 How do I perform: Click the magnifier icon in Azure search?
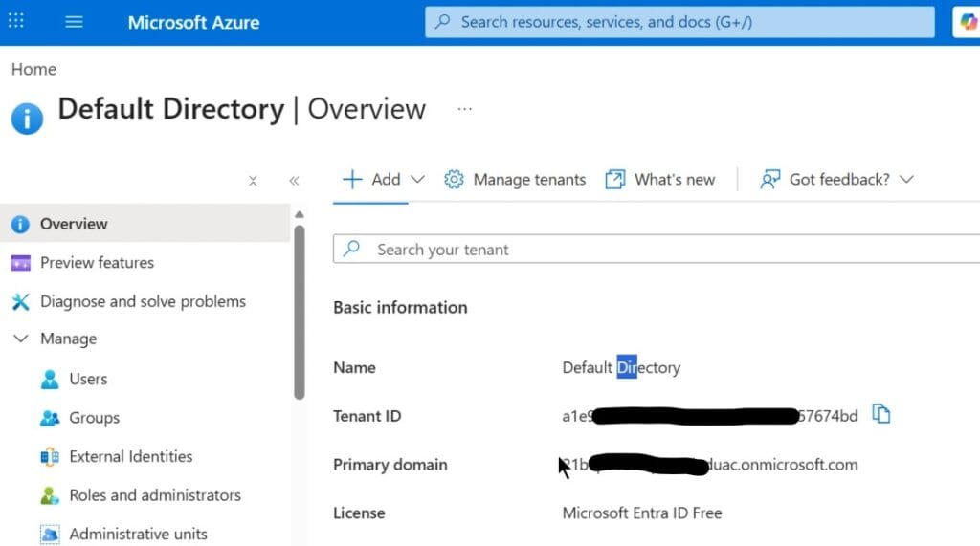tap(442, 22)
